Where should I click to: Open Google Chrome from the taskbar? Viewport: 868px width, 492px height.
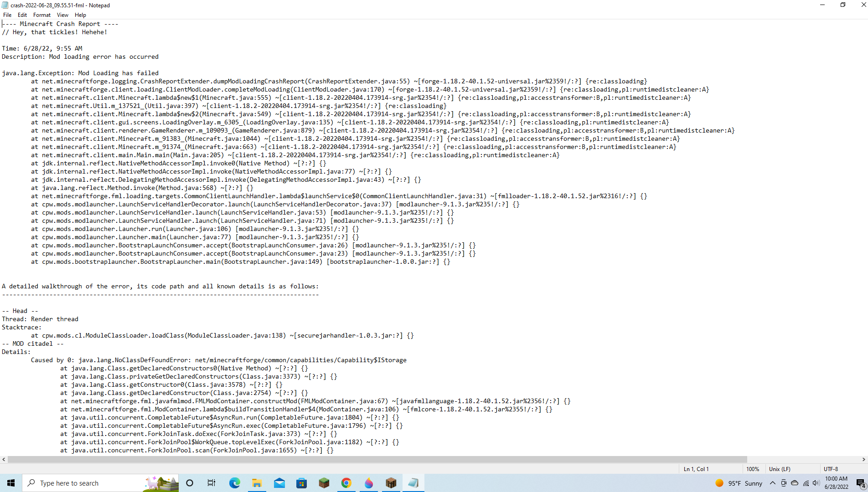[x=346, y=483]
